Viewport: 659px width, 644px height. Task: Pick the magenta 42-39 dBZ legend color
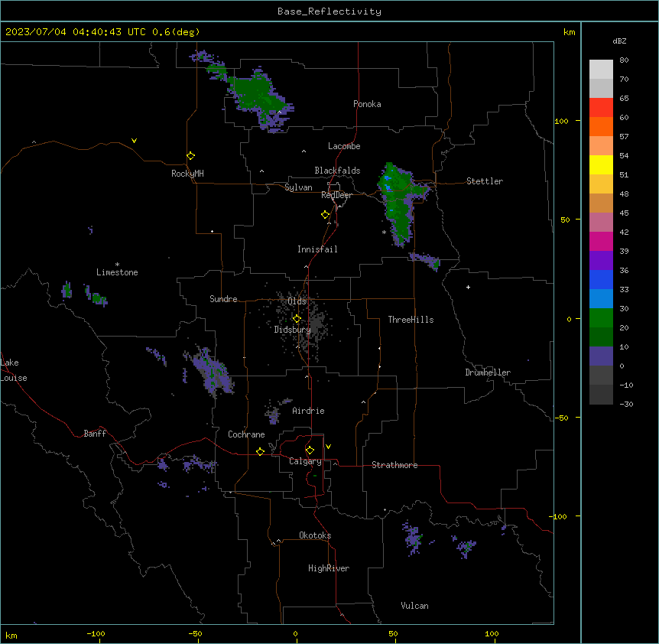pyautogui.click(x=601, y=241)
